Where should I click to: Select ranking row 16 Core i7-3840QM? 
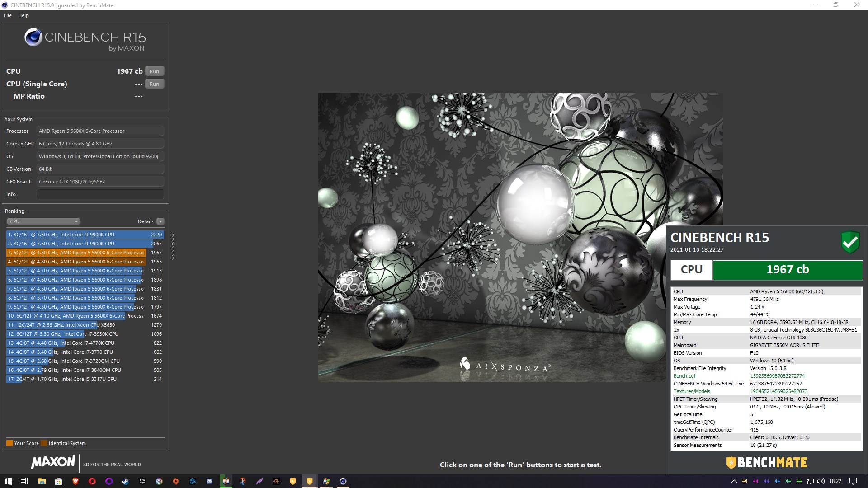click(x=85, y=370)
